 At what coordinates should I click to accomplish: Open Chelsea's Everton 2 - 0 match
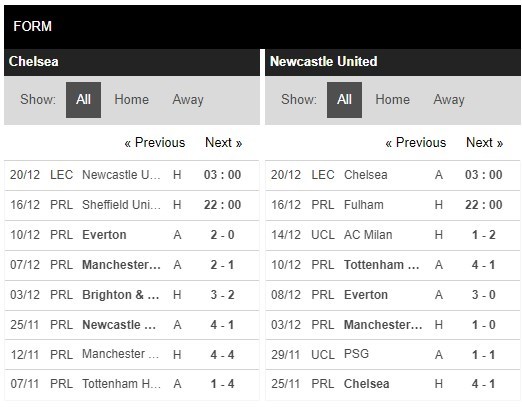pyautogui.click(x=132, y=235)
